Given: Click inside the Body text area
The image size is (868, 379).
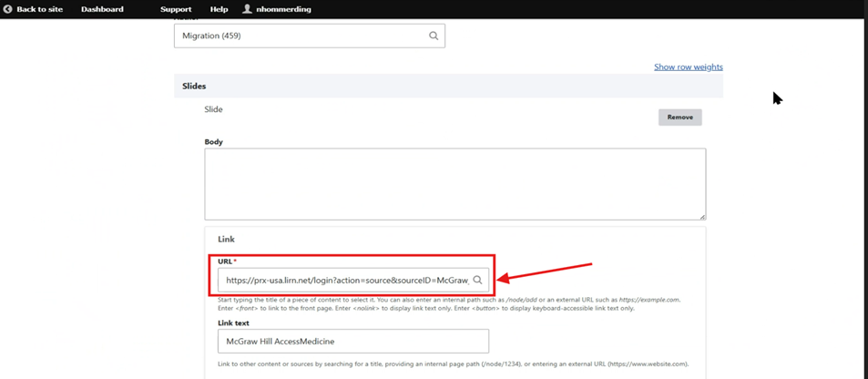Looking at the screenshot, I should coord(454,183).
